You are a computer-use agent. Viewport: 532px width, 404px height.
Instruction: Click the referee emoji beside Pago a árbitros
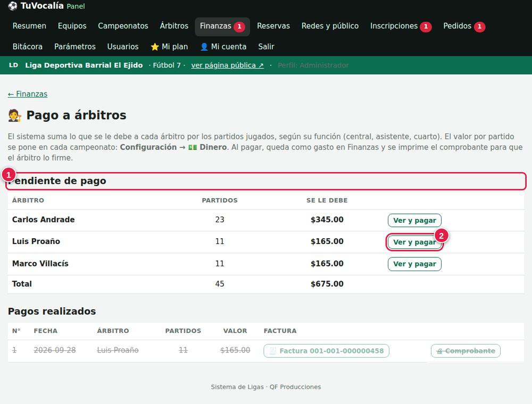tap(14, 115)
